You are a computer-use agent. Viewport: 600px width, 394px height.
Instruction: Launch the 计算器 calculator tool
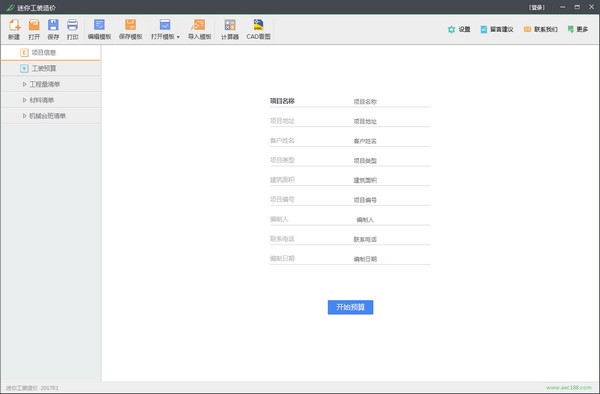pos(230,29)
